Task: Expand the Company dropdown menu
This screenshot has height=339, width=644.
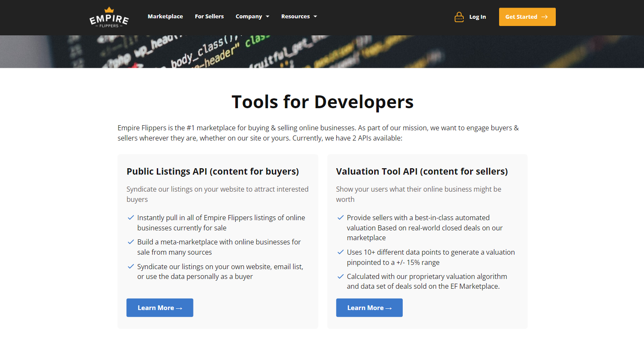Action: 249,17
